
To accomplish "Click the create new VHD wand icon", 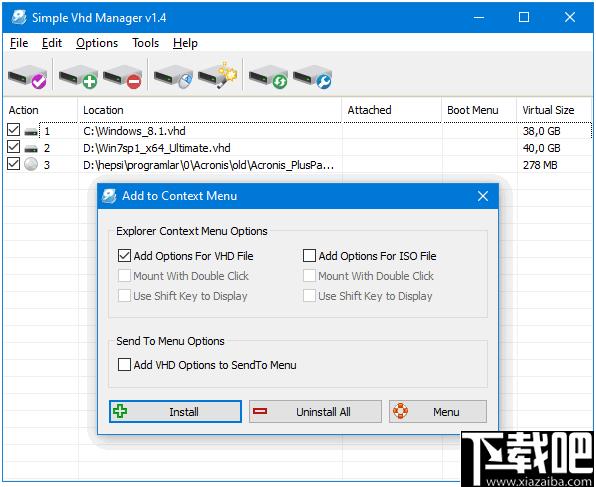I will click(x=217, y=76).
